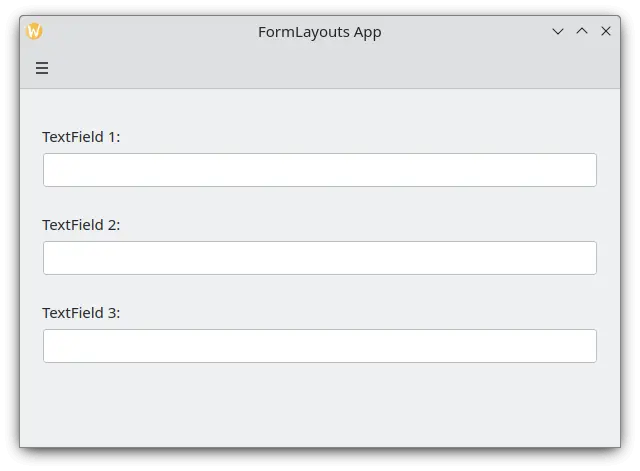Image resolution: width=640 pixels, height=471 pixels.
Task: Open the hamburger menu
Action: coord(42,68)
